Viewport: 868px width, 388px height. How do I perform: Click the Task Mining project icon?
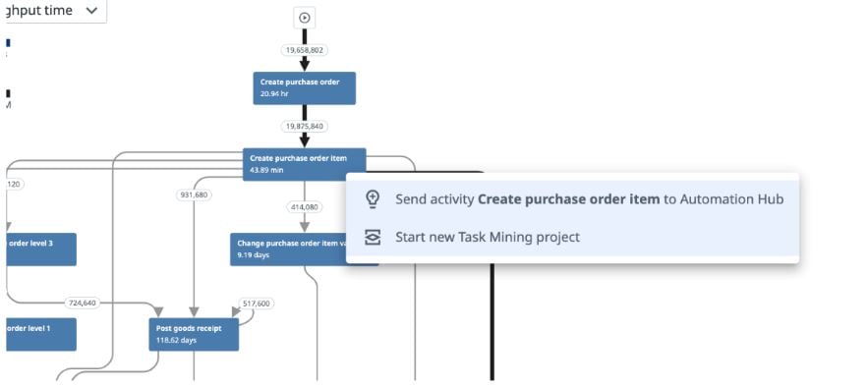[x=374, y=238]
